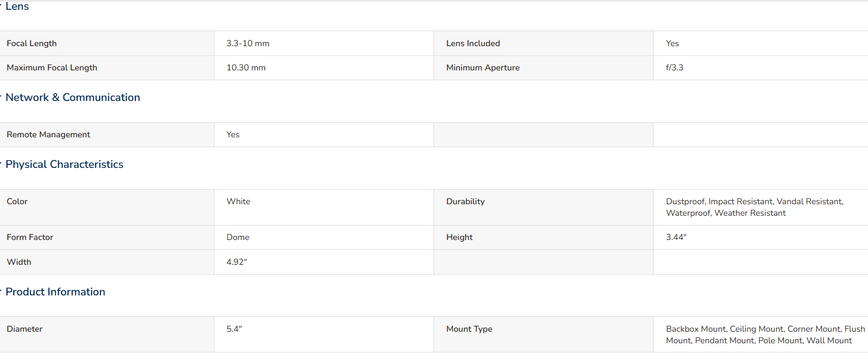Select the 3.44" height value
868x360 pixels.
pos(677,237)
